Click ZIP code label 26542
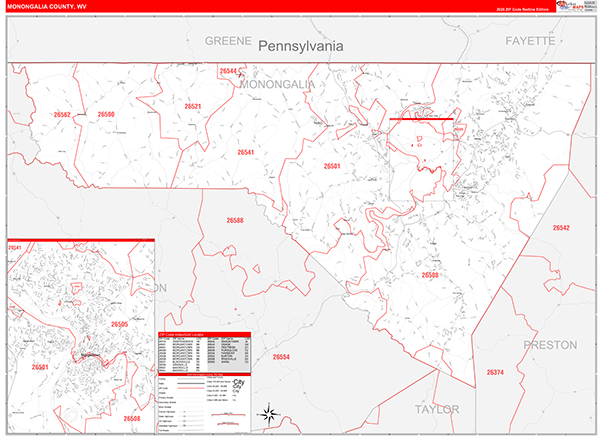Viewport: 600px width, 436px height. [x=561, y=227]
